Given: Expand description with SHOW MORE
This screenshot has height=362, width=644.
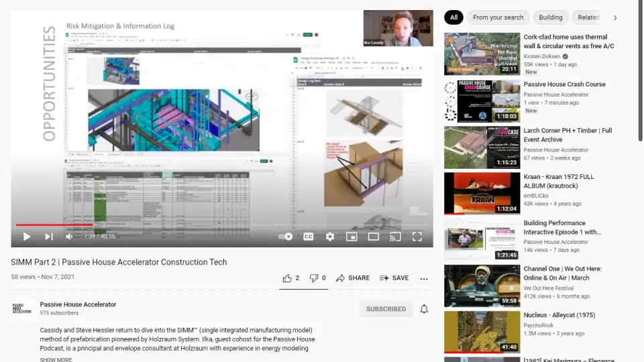Looking at the screenshot, I should 56,359.
